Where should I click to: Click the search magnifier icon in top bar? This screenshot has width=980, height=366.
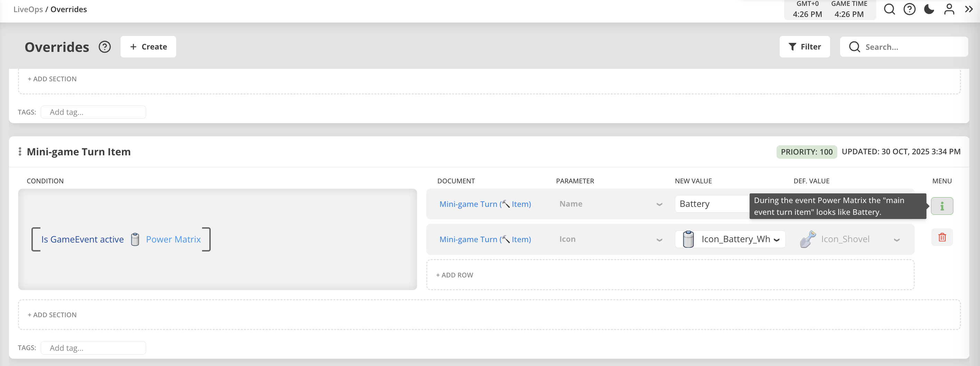[889, 9]
